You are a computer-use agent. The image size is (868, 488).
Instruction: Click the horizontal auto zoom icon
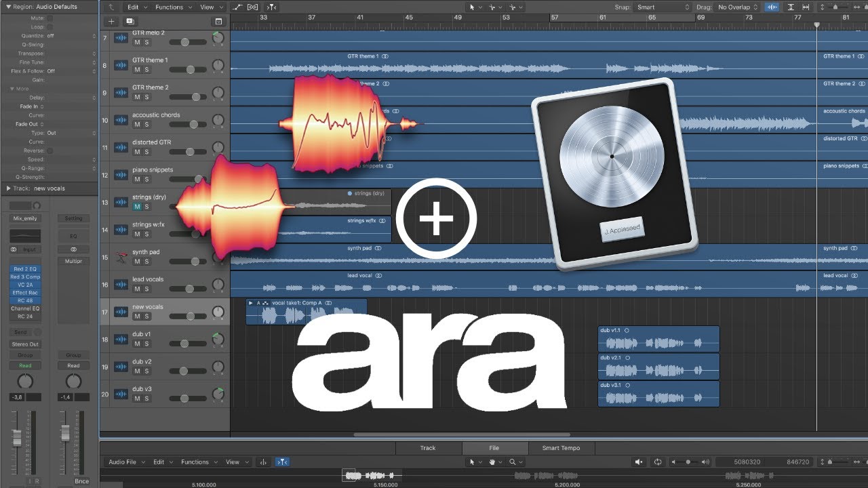(x=805, y=7)
